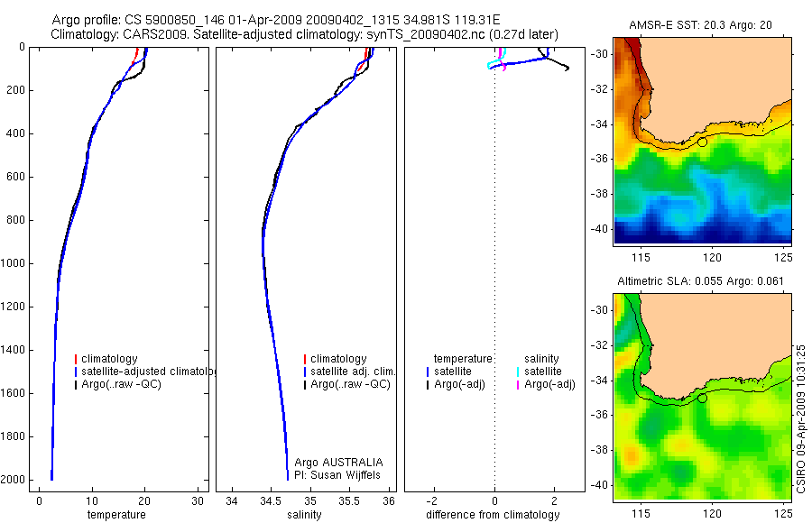812x523 pixels.
Task: Click 'satellite adj. clim.' legend entry
Action: [353, 372]
